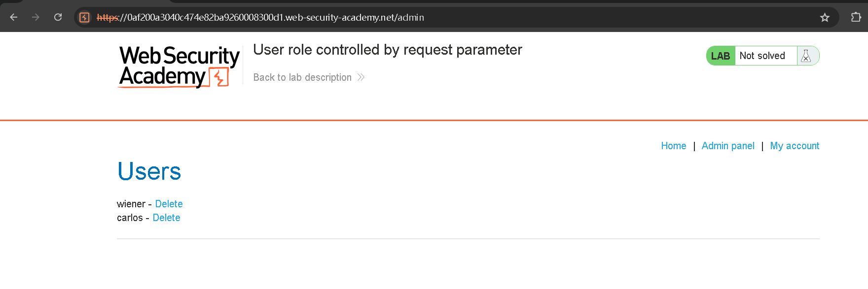868x289 pixels.
Task: Open the Back to lab description link
Action: (x=302, y=77)
